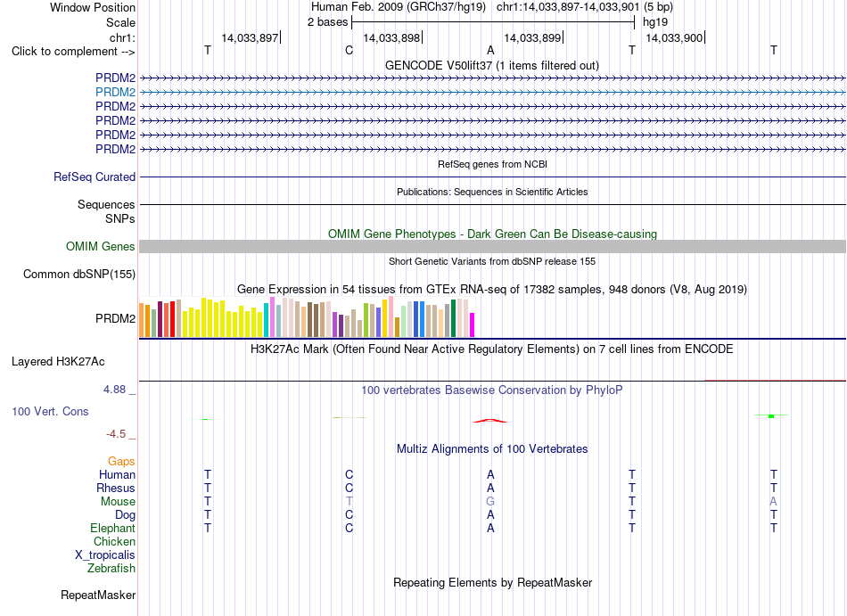Click the red negative conservation peak

[x=490, y=421]
